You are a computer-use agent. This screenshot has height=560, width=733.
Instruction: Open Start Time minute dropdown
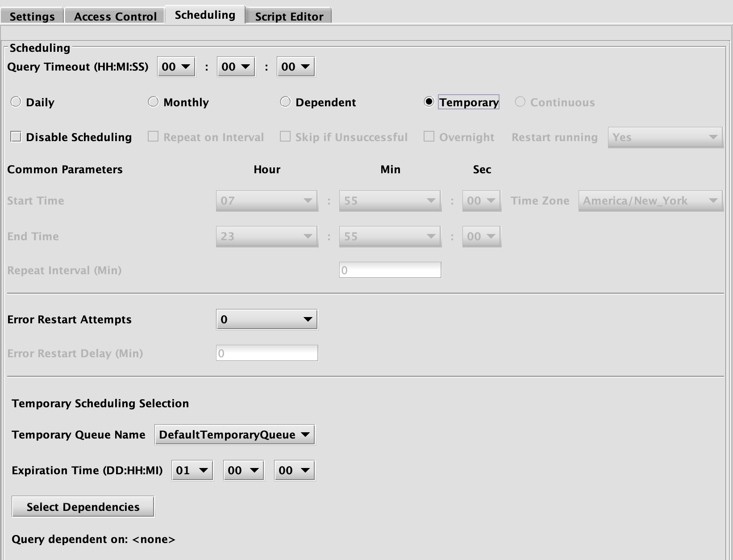tap(390, 201)
